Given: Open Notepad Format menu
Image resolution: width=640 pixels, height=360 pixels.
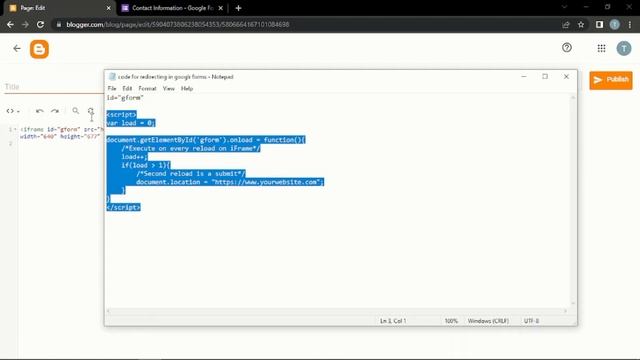Looking at the screenshot, I should (147, 89).
